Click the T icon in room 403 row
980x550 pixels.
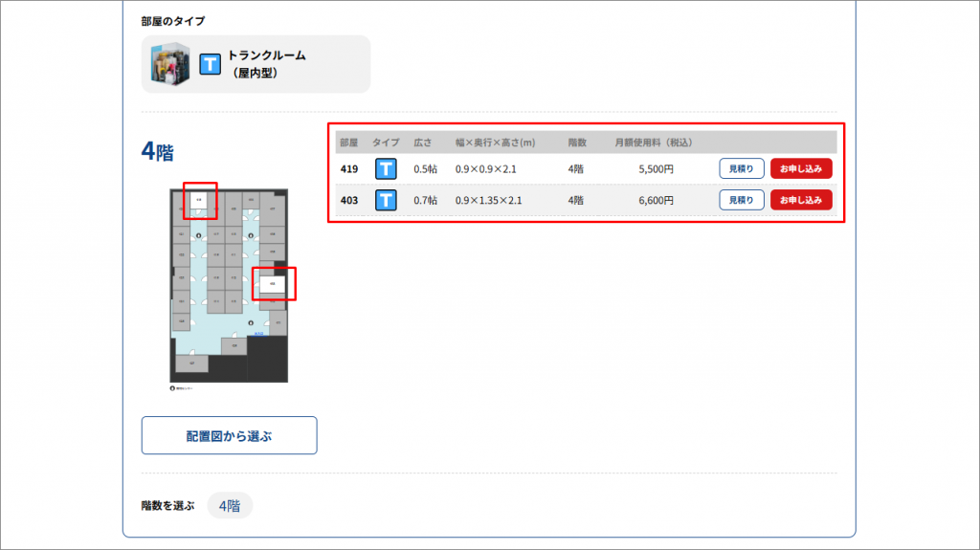click(x=386, y=200)
